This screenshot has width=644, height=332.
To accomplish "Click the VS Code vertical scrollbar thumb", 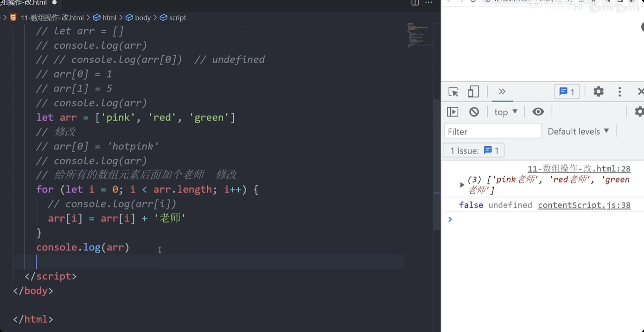I will pyautogui.click(x=437, y=165).
